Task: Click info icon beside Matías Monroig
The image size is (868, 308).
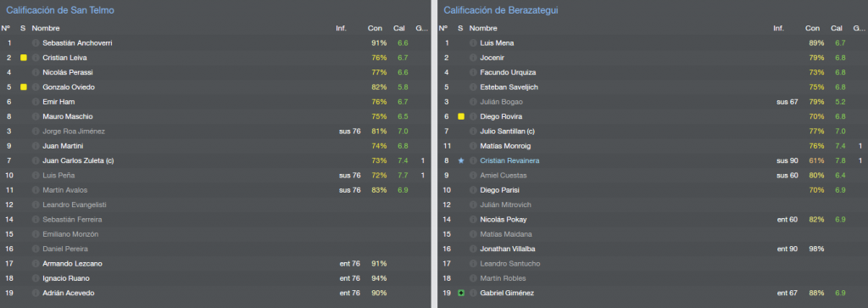Action: pos(473,146)
